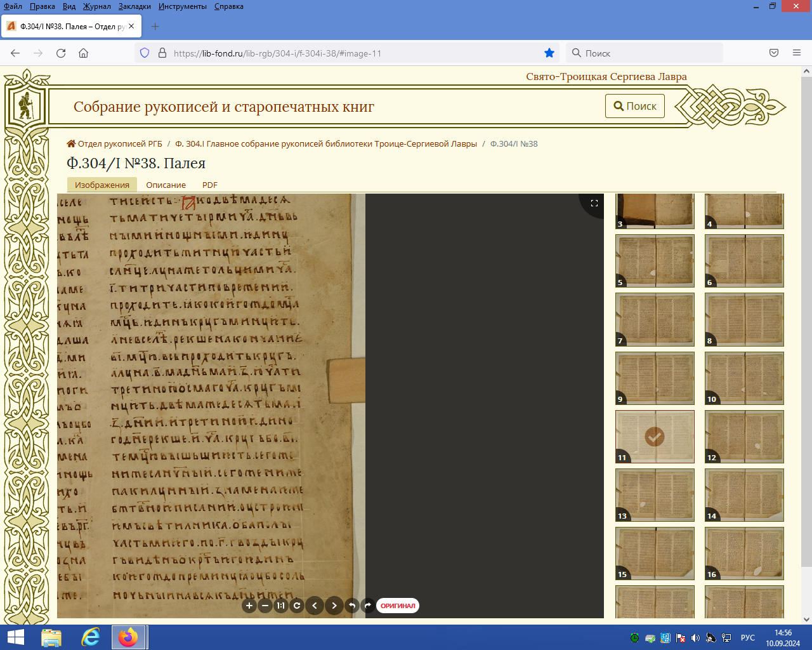This screenshot has height=650, width=812.
Task: Go to next manuscript image
Action: 334,606
